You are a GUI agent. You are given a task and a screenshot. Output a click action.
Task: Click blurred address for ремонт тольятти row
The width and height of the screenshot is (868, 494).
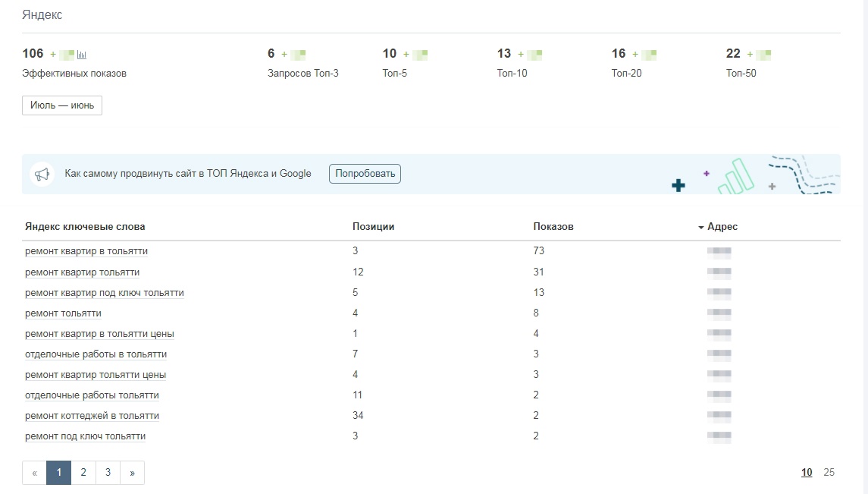click(719, 313)
